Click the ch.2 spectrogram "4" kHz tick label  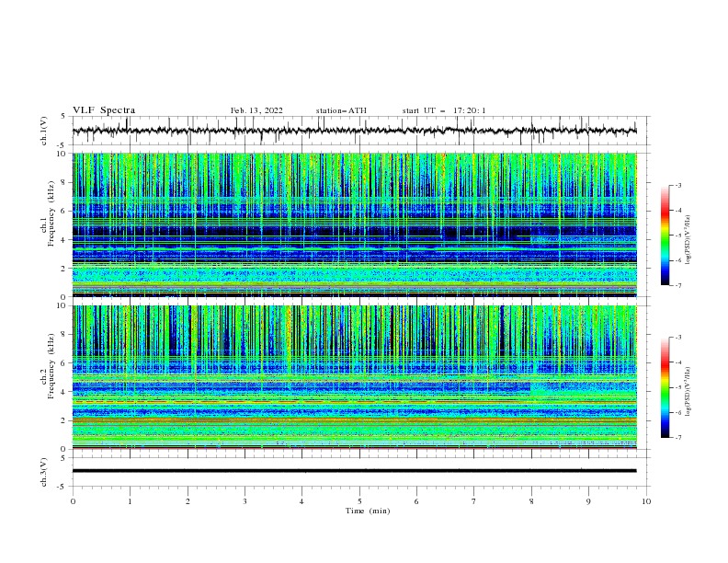coord(63,392)
